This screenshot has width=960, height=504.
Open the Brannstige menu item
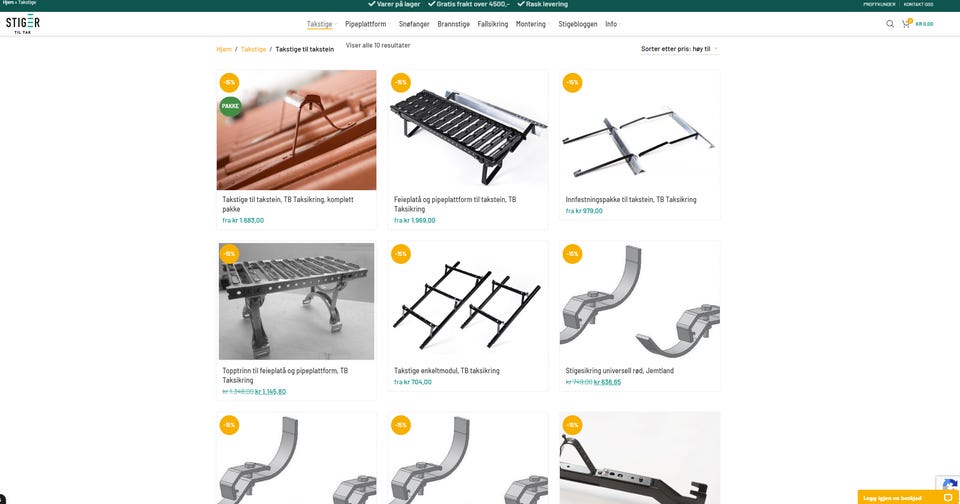pyautogui.click(x=453, y=24)
